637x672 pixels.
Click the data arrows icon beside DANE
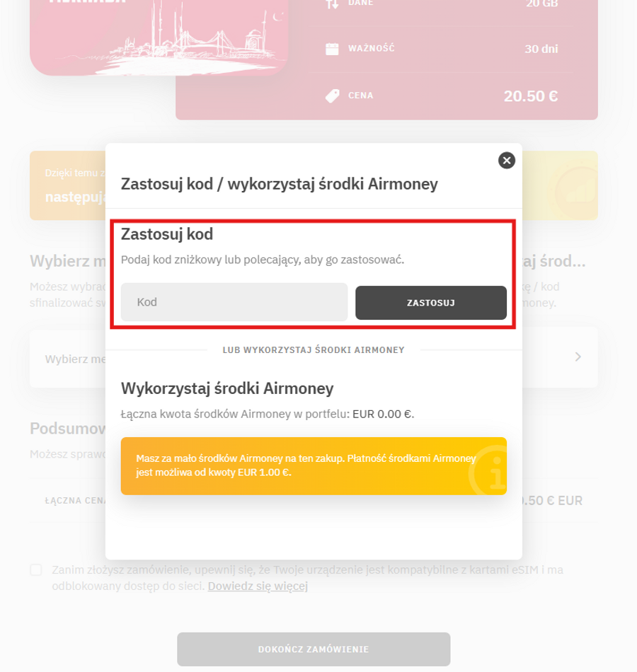click(332, 4)
